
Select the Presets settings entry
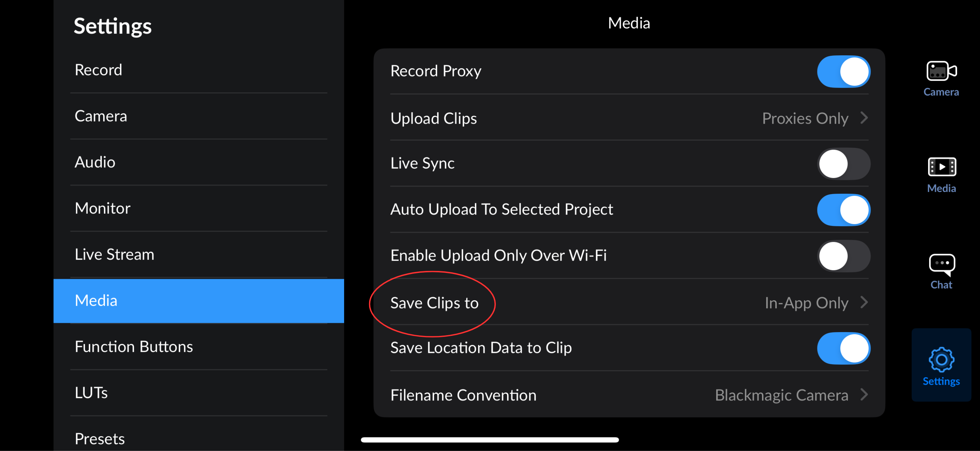click(x=99, y=438)
